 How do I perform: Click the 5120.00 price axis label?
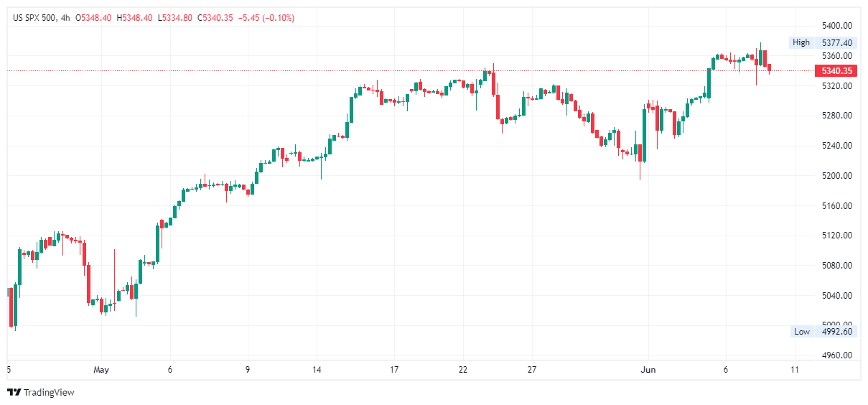coord(837,236)
